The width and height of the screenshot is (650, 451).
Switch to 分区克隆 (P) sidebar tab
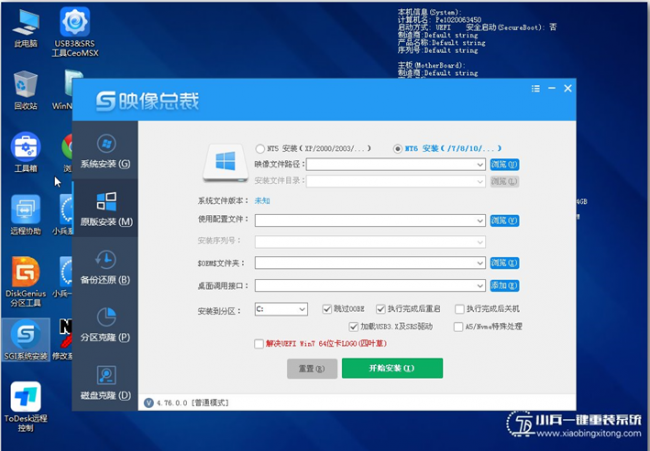click(105, 324)
